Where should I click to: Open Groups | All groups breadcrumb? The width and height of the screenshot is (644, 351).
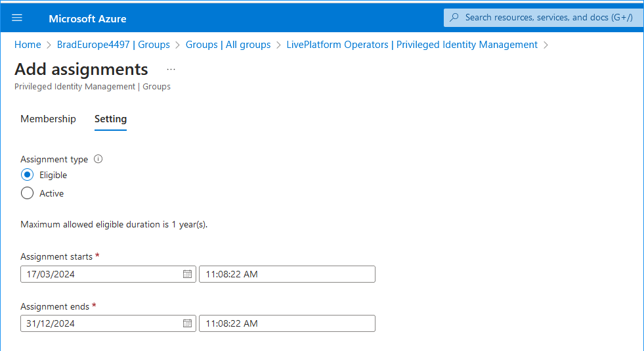[228, 45]
